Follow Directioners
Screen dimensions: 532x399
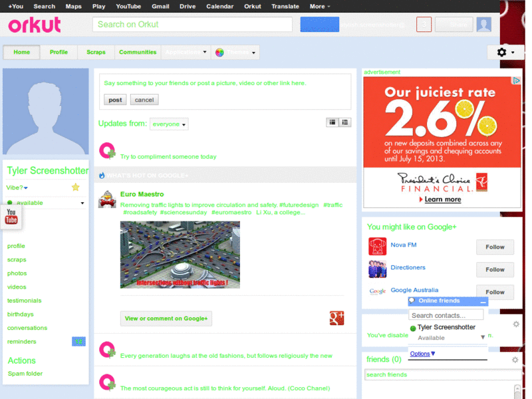495,269
